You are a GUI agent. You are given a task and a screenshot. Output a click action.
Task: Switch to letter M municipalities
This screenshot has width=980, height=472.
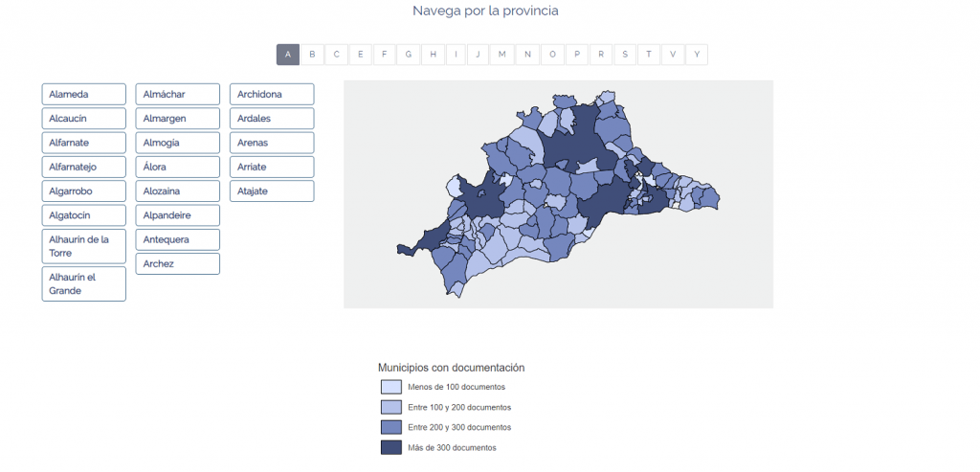click(502, 55)
